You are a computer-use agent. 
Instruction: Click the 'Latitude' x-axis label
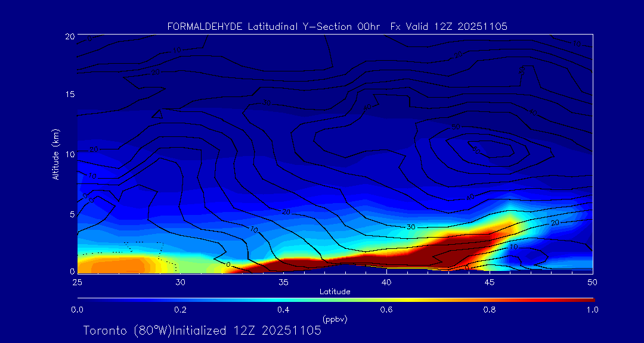[335, 292]
